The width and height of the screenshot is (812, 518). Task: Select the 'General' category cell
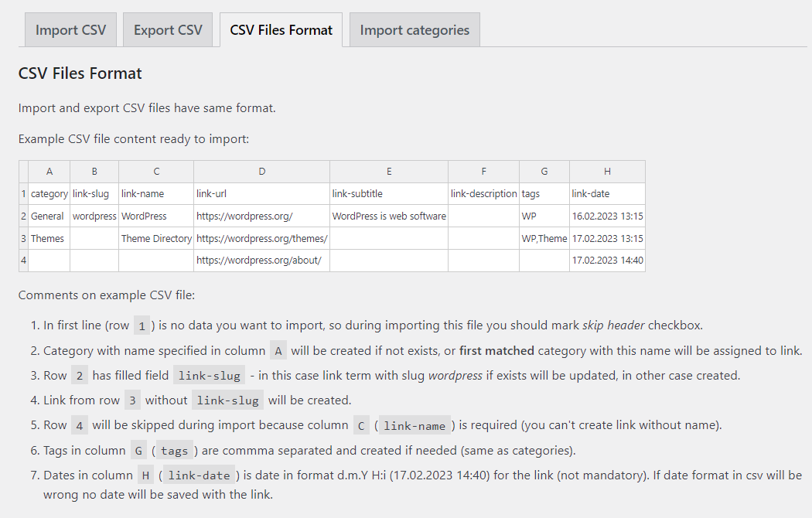tap(48, 216)
